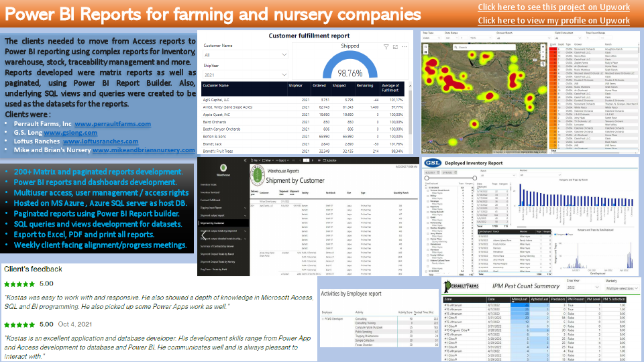Go to last page in report viewer
Image resolution: width=644 pixels, height=362 pixels.
coord(319,160)
